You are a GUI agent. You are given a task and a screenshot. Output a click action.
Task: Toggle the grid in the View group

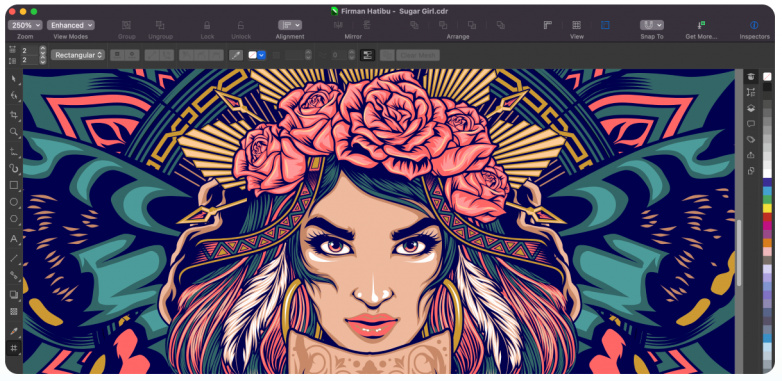577,25
